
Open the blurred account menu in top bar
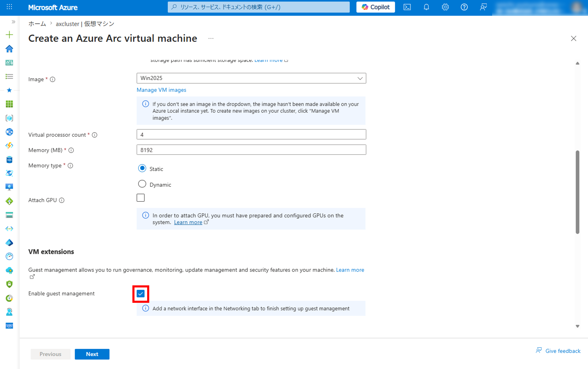pos(540,8)
